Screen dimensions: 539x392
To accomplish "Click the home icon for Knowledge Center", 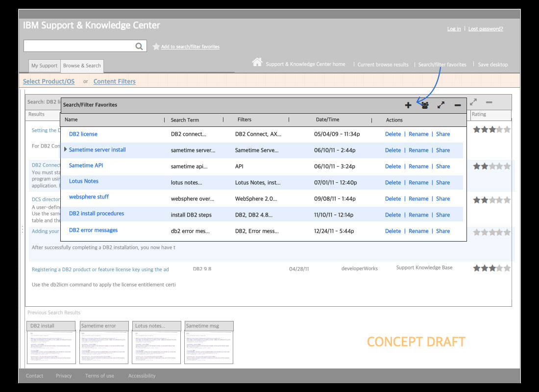I will coord(257,62).
